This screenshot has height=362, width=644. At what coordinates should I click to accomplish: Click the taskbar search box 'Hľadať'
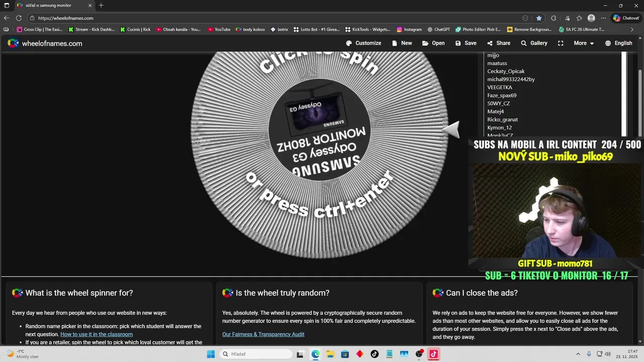tap(255, 354)
